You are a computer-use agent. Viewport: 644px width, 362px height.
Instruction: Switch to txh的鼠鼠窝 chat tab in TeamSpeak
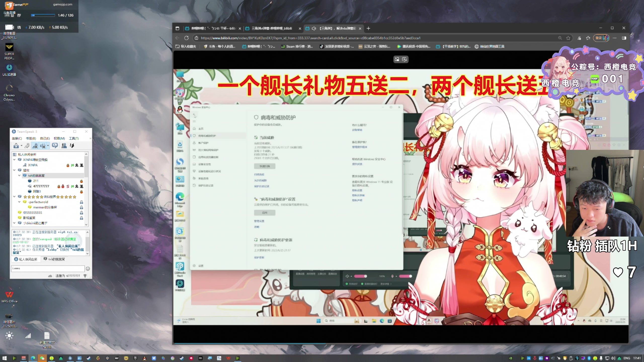54,259
